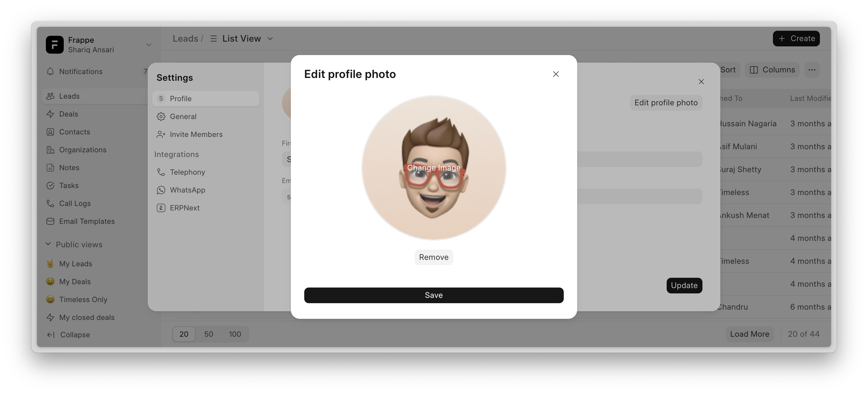Click the Contacts icon in sidebar
The image size is (868, 394).
[x=50, y=132]
